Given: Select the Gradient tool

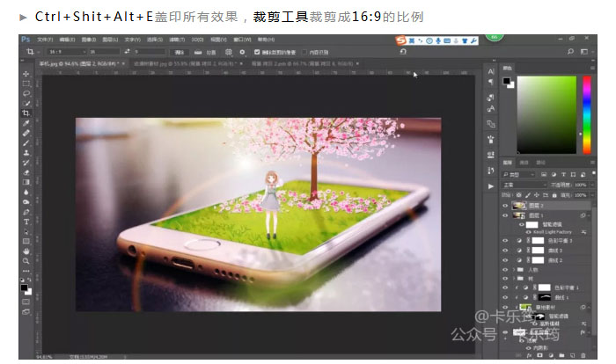Looking at the screenshot, I should click(x=26, y=182).
